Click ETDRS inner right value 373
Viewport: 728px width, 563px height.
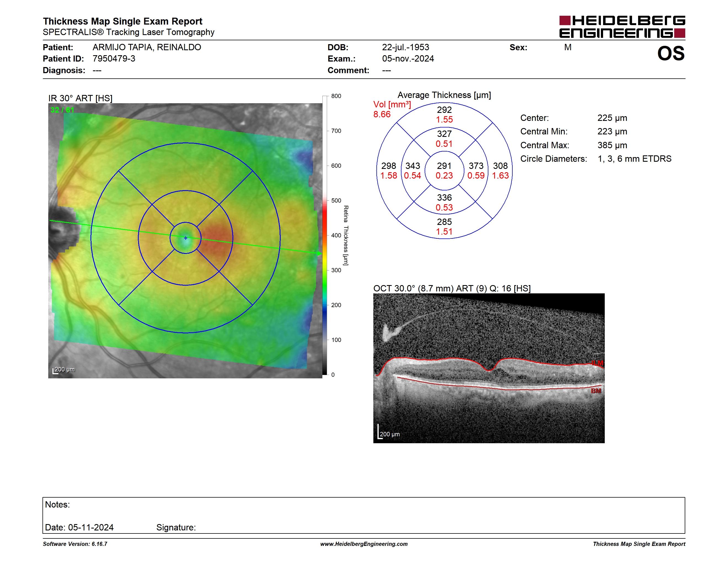(476, 166)
